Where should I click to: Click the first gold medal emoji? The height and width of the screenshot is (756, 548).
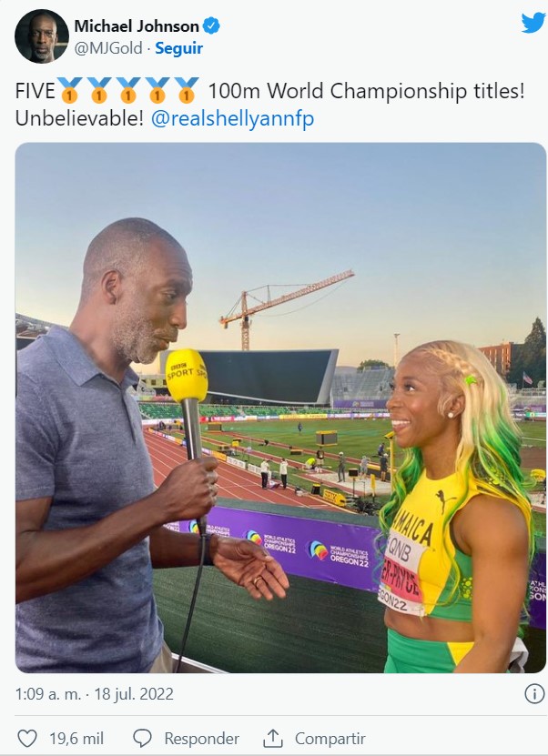70,90
